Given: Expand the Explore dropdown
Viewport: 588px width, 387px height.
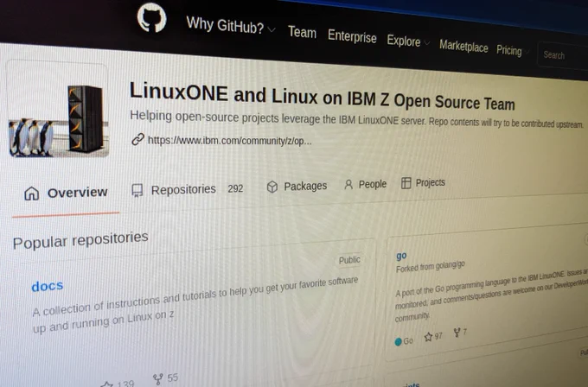Looking at the screenshot, I should [x=408, y=41].
